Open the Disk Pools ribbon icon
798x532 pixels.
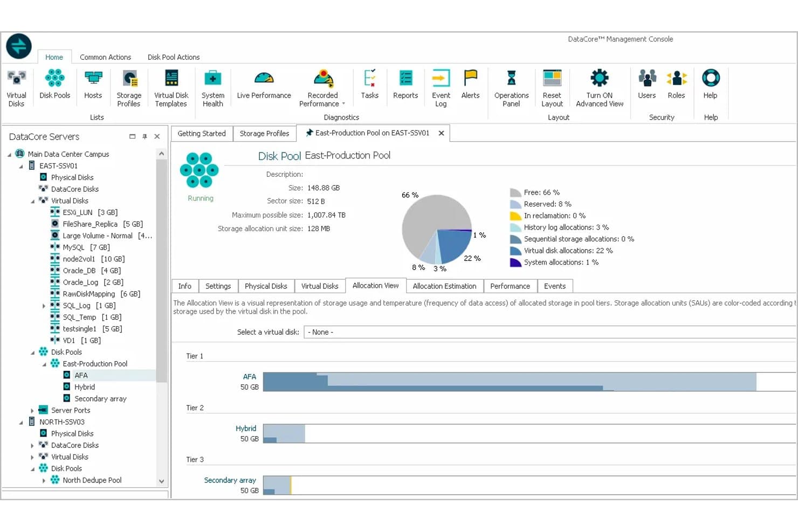click(54, 84)
